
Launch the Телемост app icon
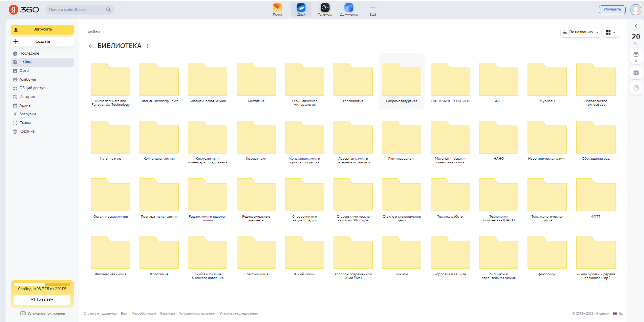325,9
